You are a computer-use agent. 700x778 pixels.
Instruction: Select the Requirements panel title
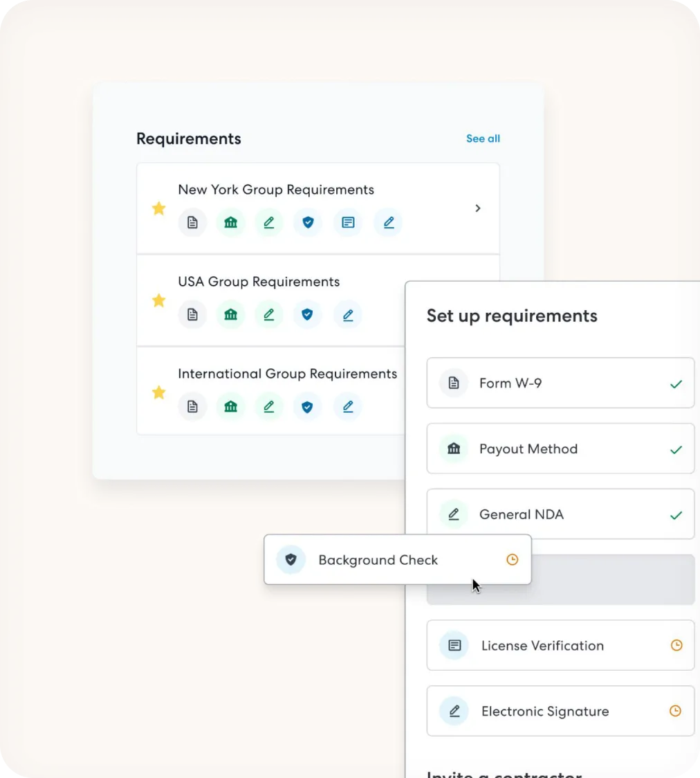(188, 138)
